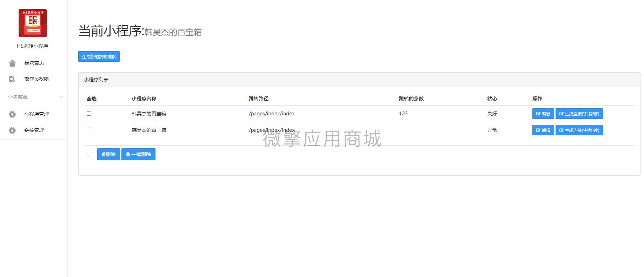Click the H5跳转小程序 logo image

coord(33,23)
